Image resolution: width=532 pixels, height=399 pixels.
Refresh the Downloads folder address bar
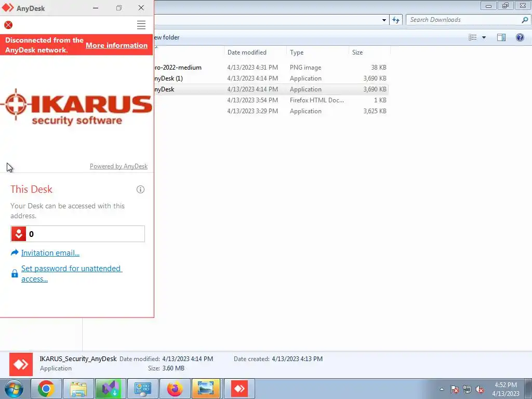(x=396, y=20)
